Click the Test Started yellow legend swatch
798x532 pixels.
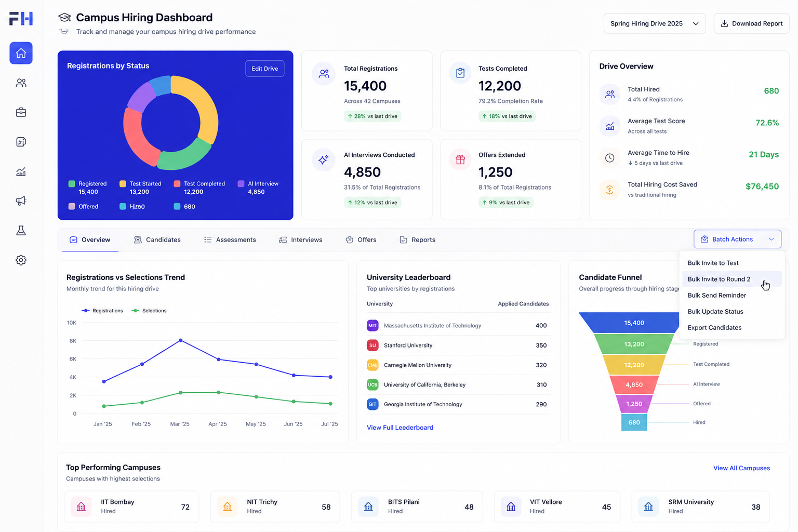coord(123,184)
